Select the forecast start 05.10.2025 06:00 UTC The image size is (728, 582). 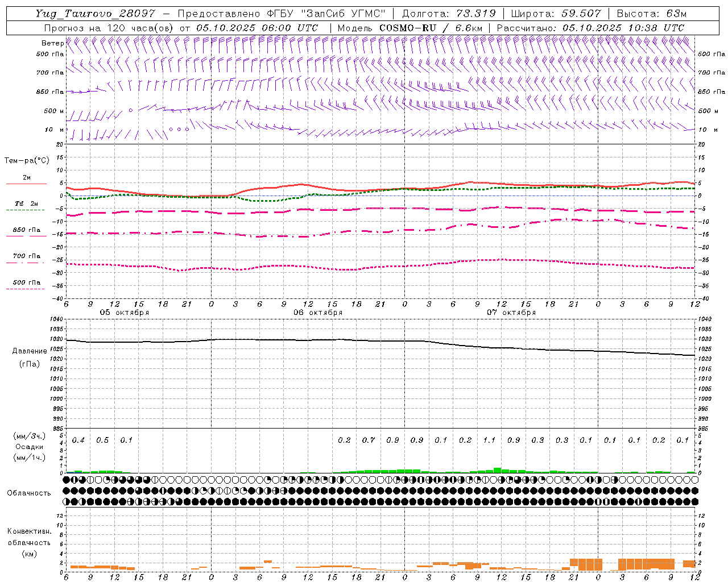click(x=257, y=28)
